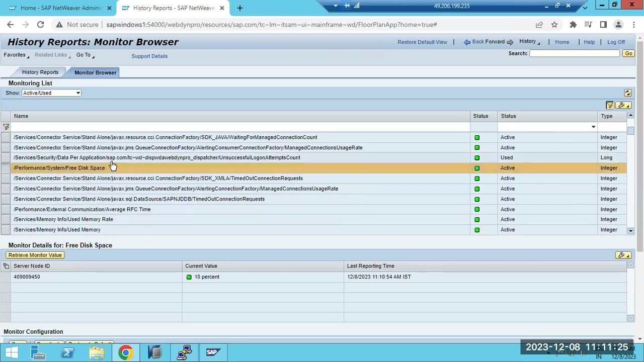Click Retrieve Monitor Value button

tap(35, 255)
